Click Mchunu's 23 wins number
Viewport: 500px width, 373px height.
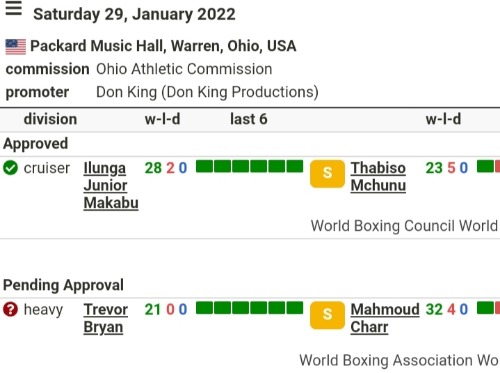tap(434, 168)
